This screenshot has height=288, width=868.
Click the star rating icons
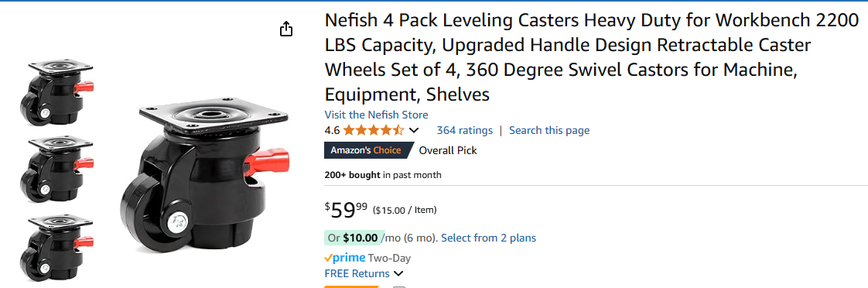click(x=374, y=131)
